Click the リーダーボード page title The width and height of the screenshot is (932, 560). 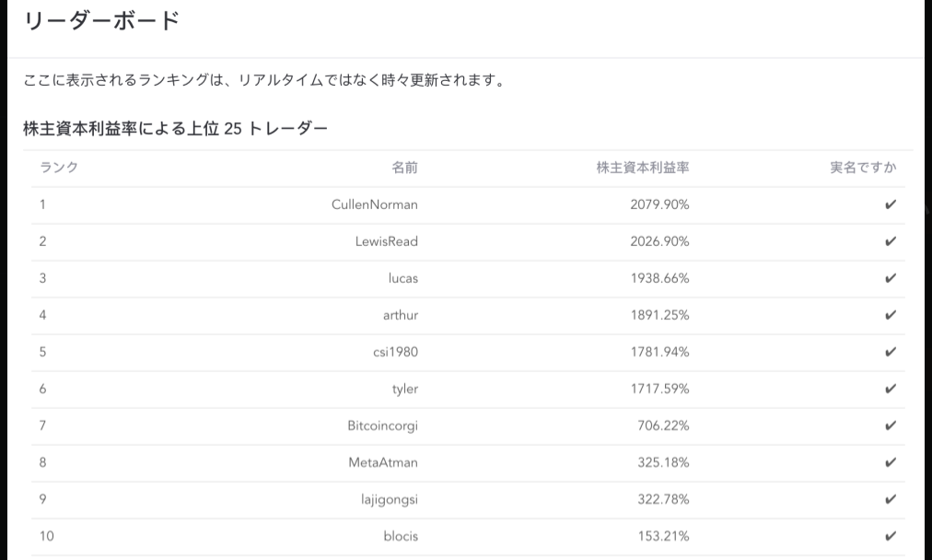(101, 21)
